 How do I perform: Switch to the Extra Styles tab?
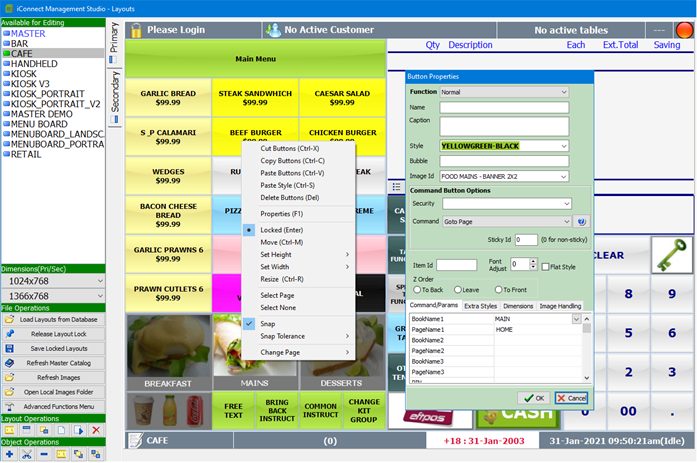(480, 306)
